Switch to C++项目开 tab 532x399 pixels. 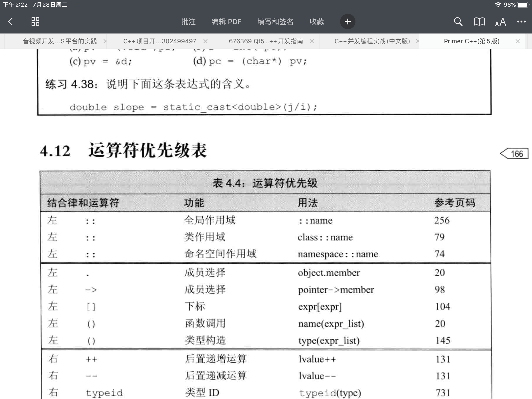[x=160, y=41]
